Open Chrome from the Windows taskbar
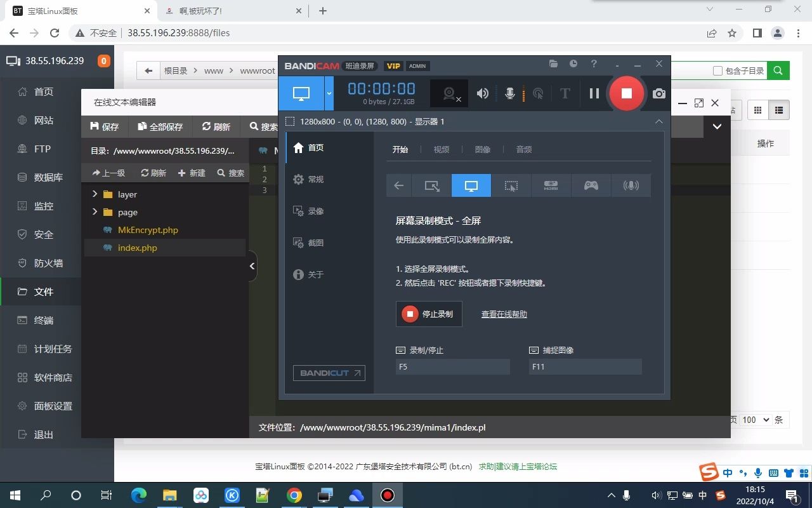Screen dimensions: 812x508 [294, 495]
